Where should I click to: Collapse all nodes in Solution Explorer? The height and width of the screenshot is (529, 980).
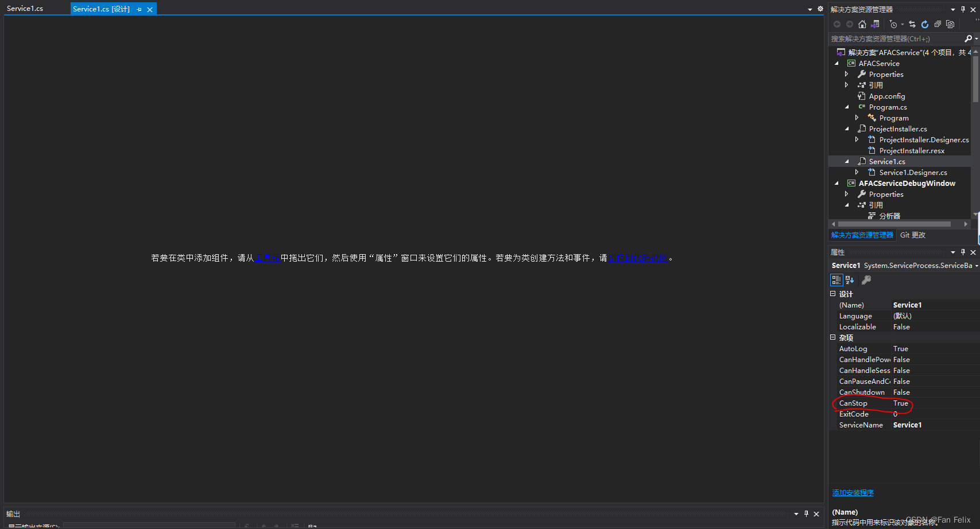tap(938, 24)
